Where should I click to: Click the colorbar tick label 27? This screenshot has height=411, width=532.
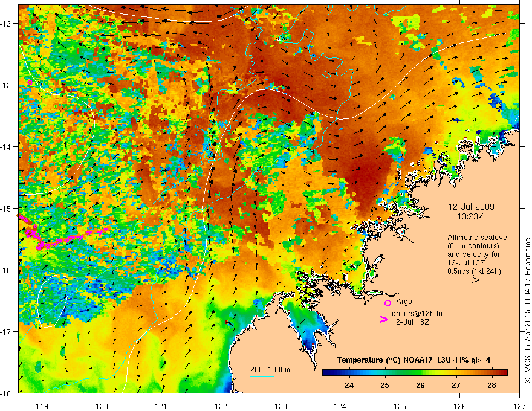456,385
